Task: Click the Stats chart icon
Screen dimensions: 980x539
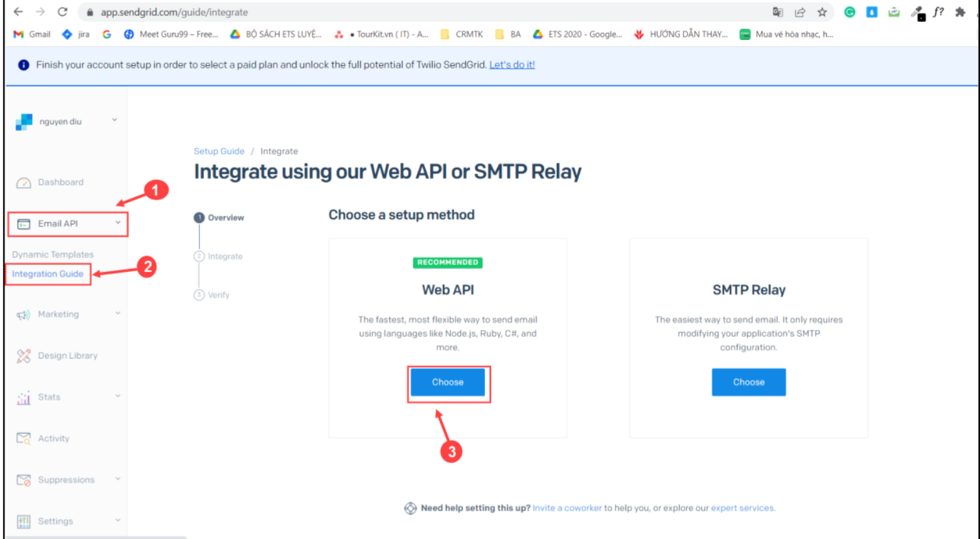Action: click(23, 397)
